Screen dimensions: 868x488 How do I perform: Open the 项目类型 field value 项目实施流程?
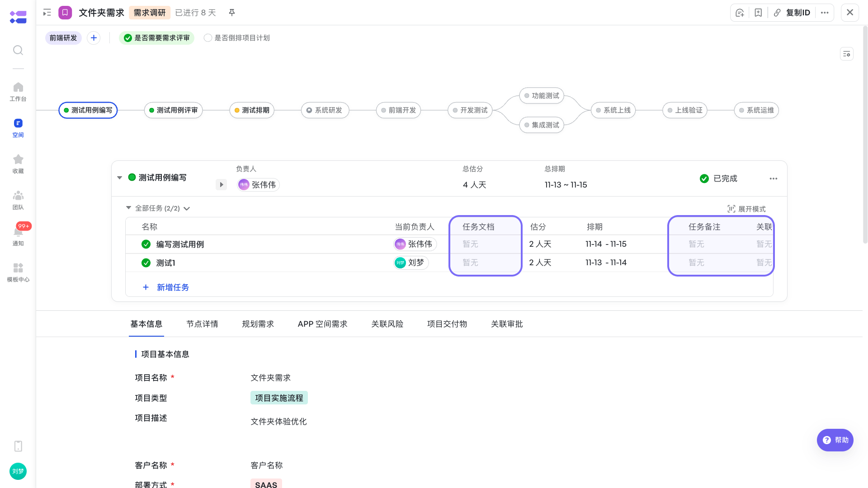pyautogui.click(x=279, y=398)
